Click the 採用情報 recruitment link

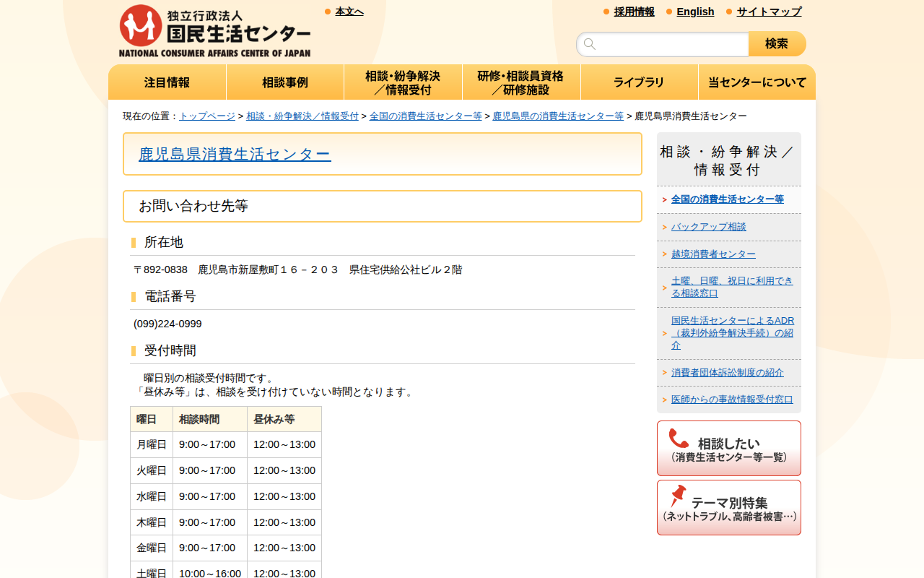(x=634, y=12)
